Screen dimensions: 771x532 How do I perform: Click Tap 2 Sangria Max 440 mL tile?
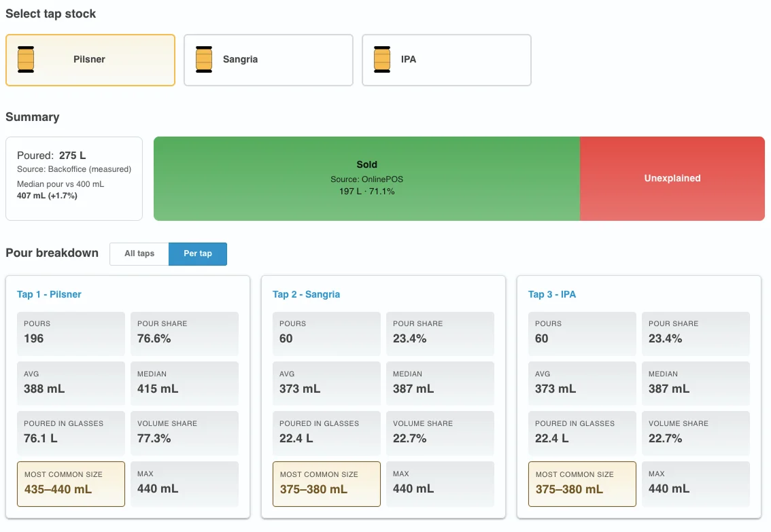[440, 484]
